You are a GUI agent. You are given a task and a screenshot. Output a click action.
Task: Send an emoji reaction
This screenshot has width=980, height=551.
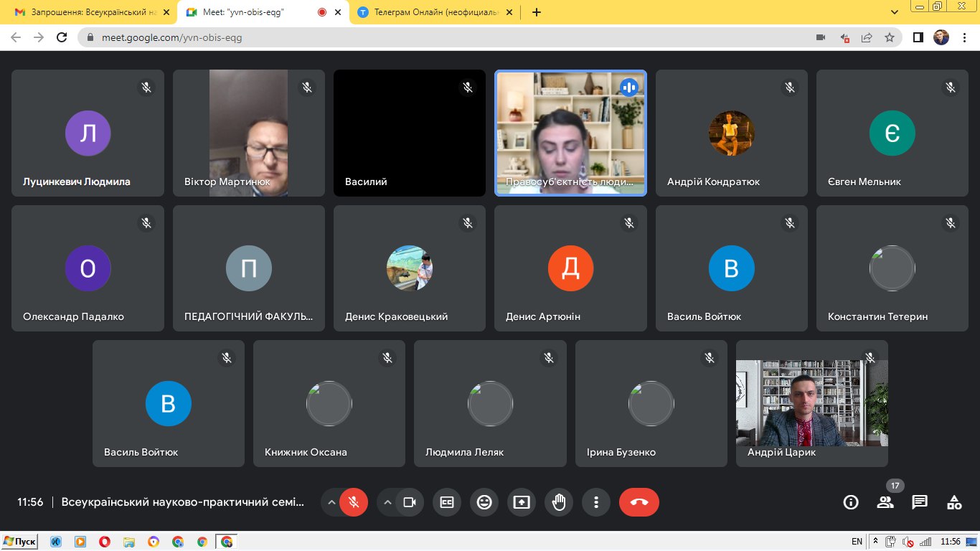(x=484, y=502)
